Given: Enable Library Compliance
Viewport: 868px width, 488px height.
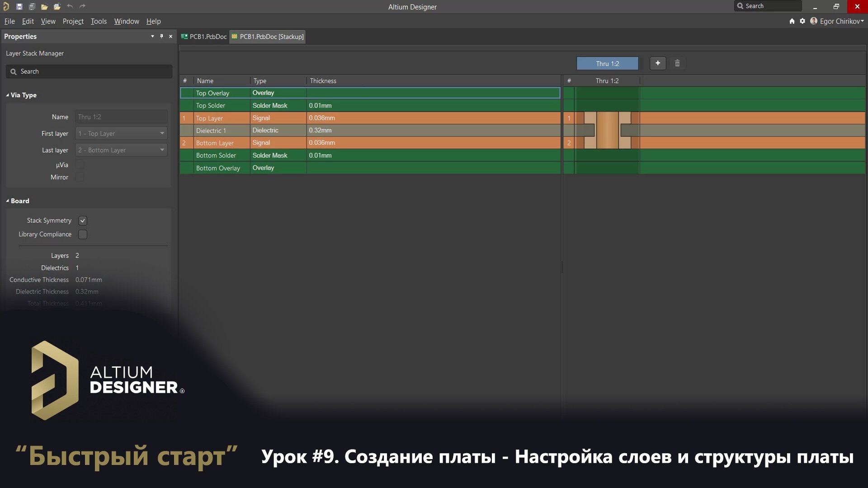Looking at the screenshot, I should coord(82,234).
